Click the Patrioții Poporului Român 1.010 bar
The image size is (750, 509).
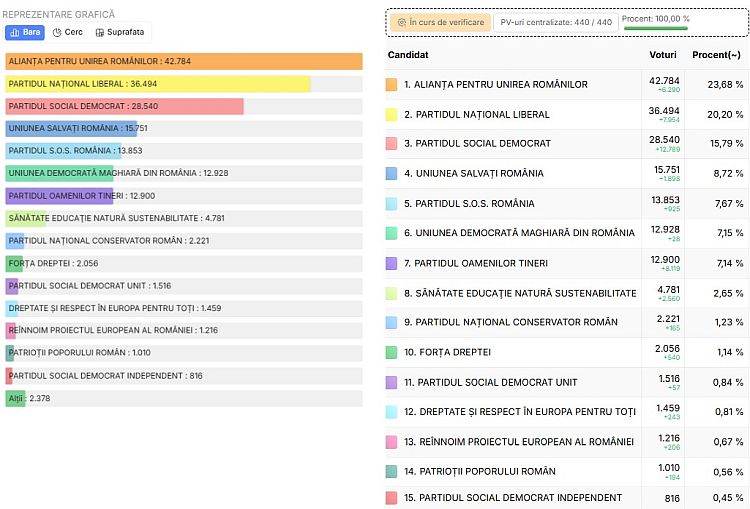[10, 353]
